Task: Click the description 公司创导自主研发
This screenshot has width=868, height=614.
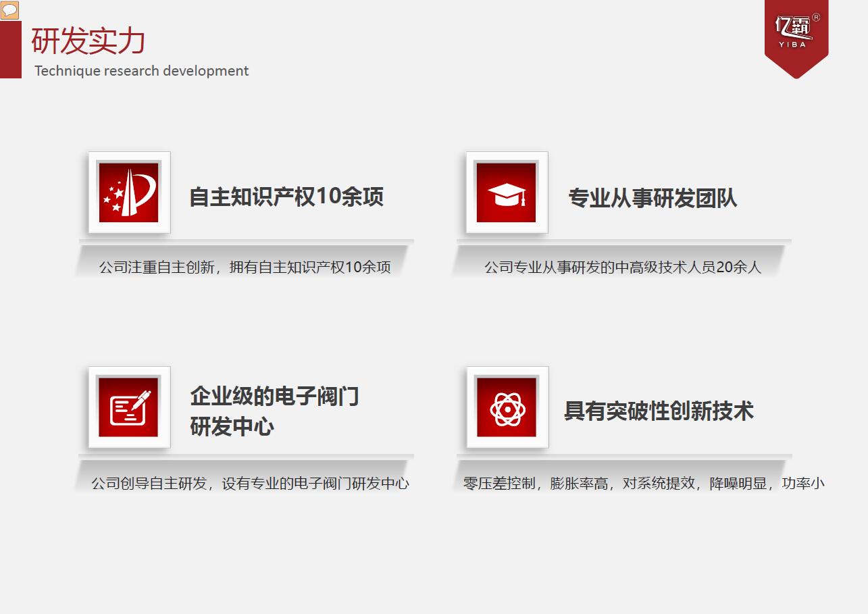Action: 250,484
